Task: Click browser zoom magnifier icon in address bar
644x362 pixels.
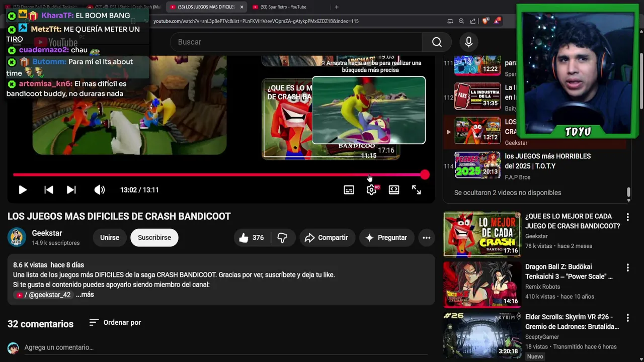Action: (x=461, y=21)
